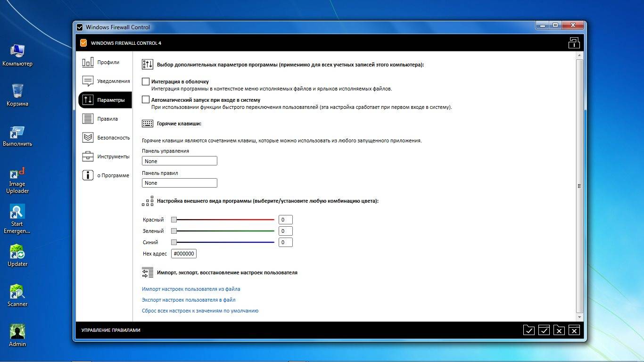Click the compact view icon in header
The height and width of the screenshot is (362, 644).
coord(574,43)
